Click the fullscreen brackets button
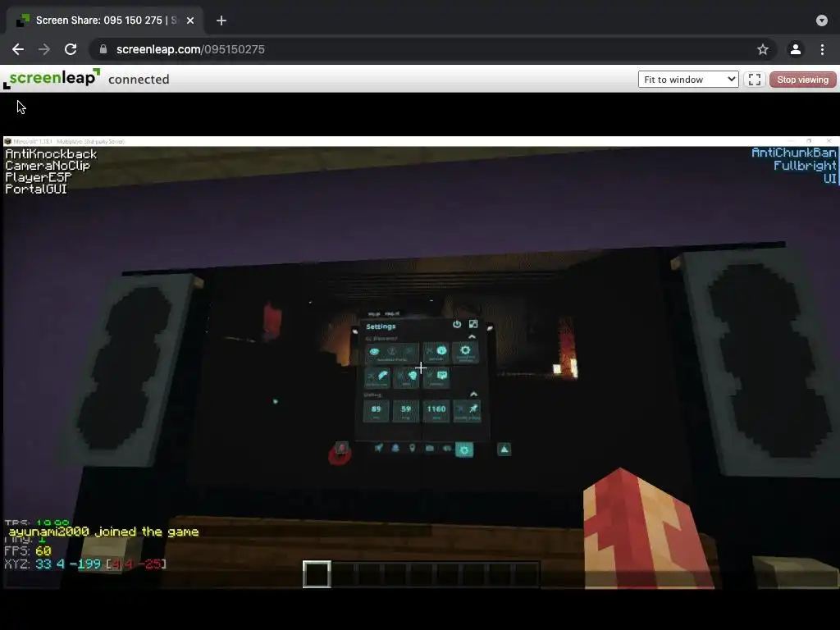This screenshot has width=840, height=630. [x=755, y=80]
